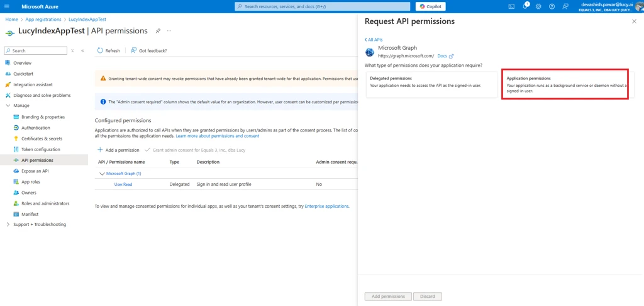644x306 pixels.
Task: Select Delegated permissions option
Action: pos(433,84)
